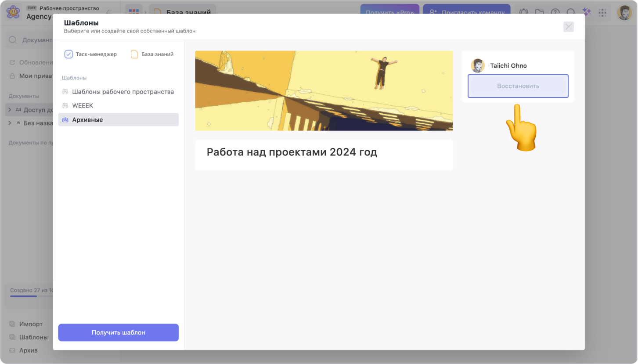The image size is (638, 364).
Task: Click the Обновления refresh icon
Action: click(x=12, y=62)
